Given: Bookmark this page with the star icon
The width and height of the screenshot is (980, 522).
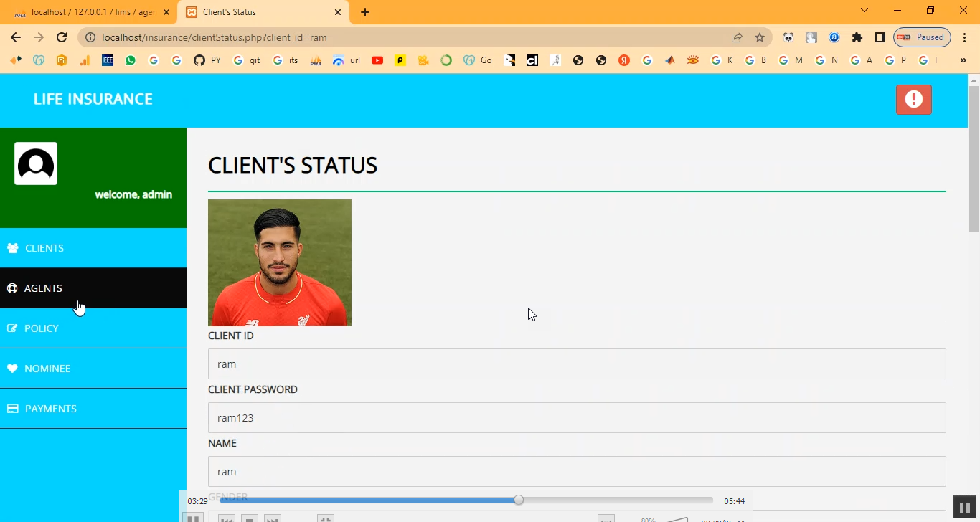Looking at the screenshot, I should [759, 37].
